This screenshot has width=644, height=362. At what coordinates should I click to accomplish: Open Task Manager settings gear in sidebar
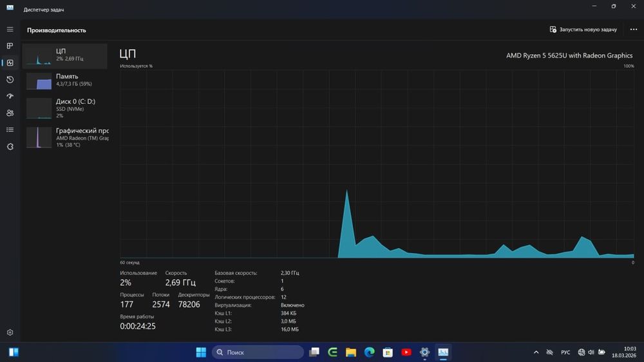pos(10,332)
